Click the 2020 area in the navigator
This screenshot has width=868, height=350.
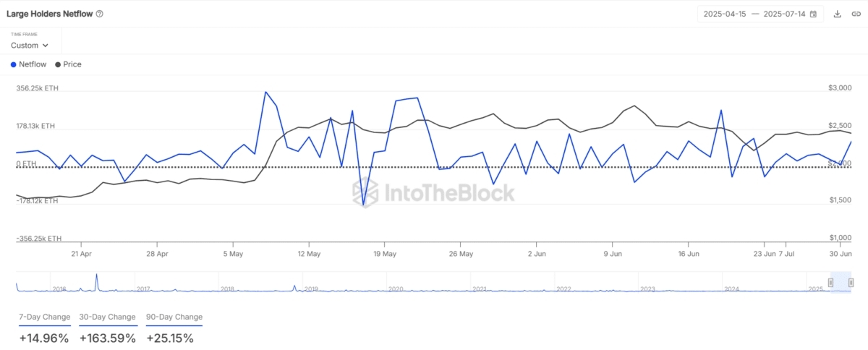pyautogui.click(x=395, y=287)
